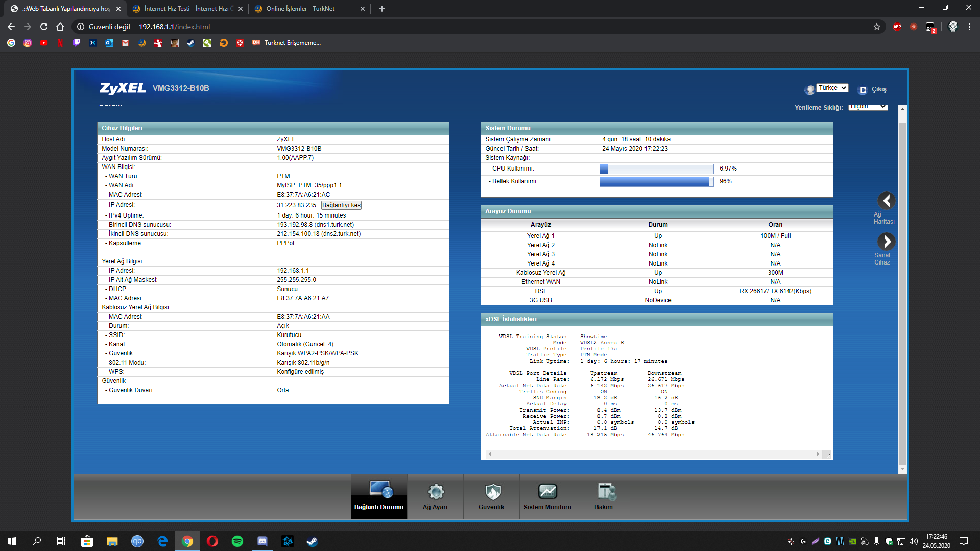Image resolution: width=980 pixels, height=551 pixels.
Task: Click the xDSL İstatistikleri panel header
Action: [x=657, y=319]
